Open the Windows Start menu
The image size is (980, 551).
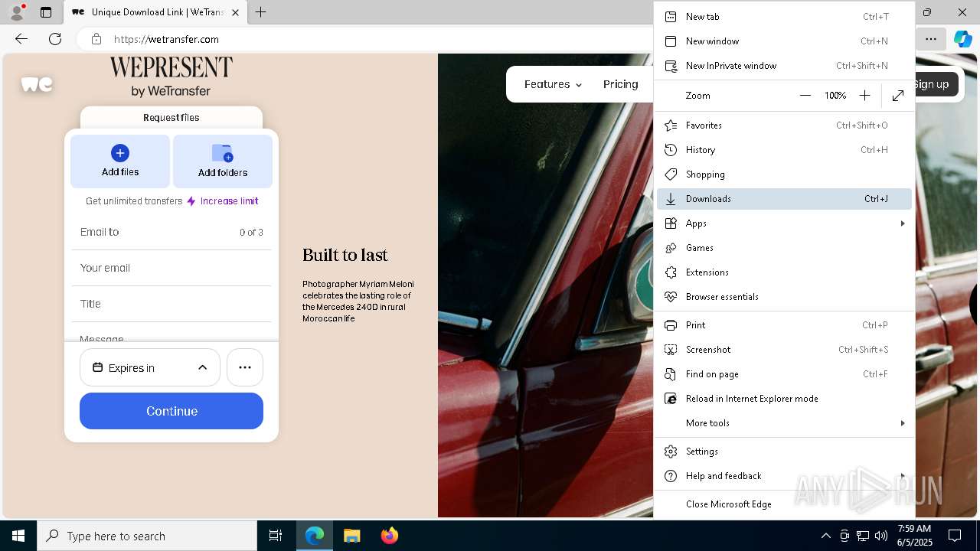pos(18,536)
